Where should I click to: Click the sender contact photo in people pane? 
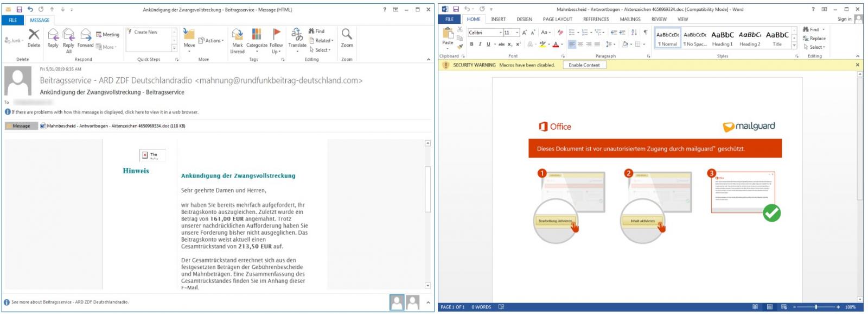point(397,302)
